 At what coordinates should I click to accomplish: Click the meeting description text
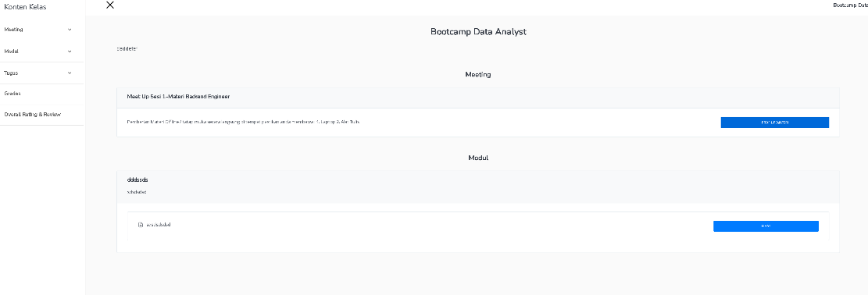click(x=244, y=121)
